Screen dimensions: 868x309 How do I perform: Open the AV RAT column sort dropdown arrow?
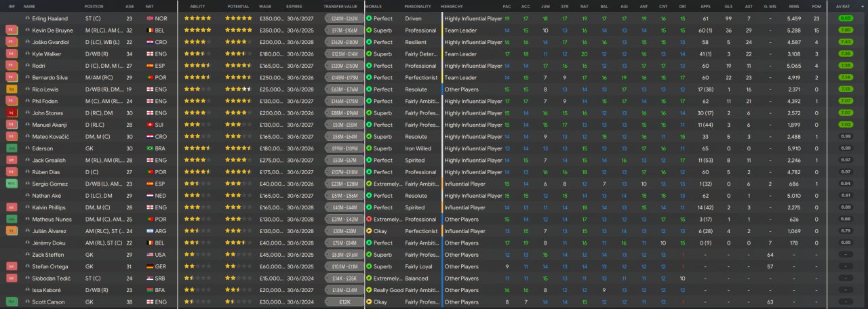click(861, 6)
